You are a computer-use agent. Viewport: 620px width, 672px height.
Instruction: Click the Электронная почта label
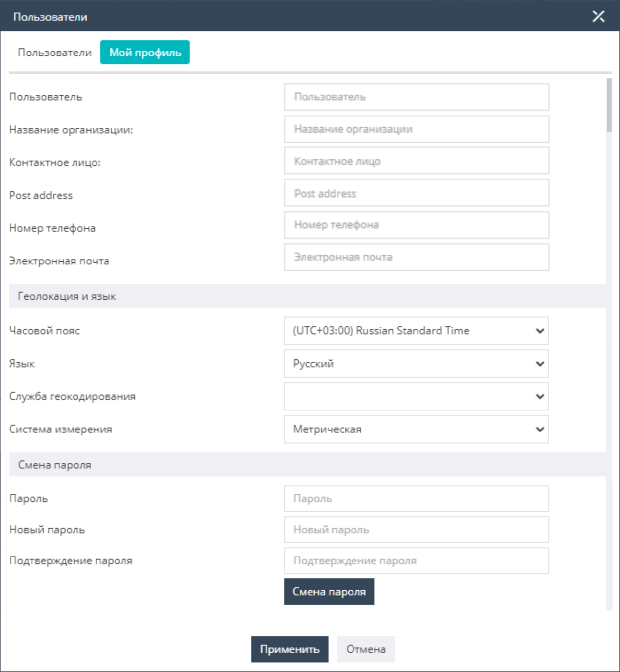(59, 261)
